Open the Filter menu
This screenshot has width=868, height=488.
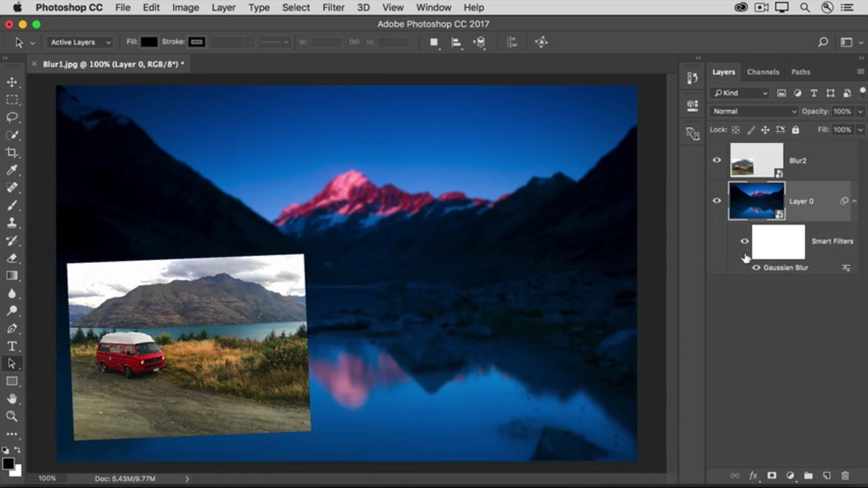pos(333,7)
